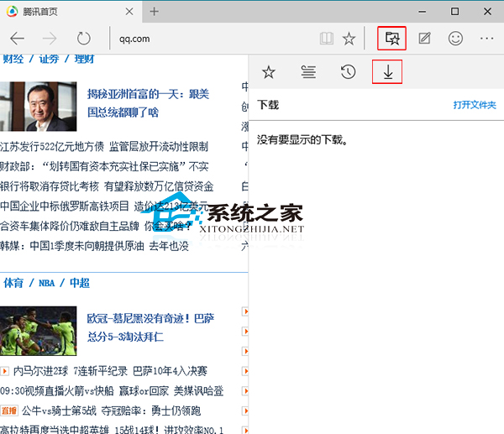Open a new tab with plus button
The height and width of the screenshot is (434, 504).
(x=154, y=12)
